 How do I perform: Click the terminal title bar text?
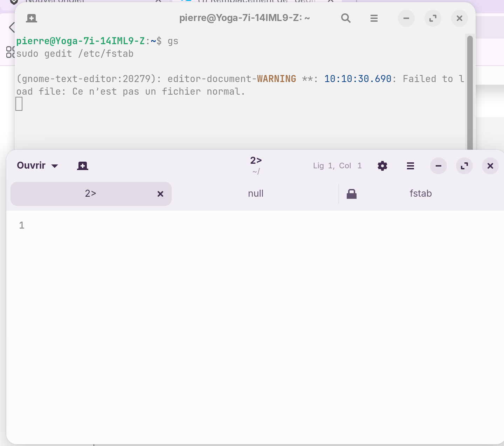pos(244,18)
